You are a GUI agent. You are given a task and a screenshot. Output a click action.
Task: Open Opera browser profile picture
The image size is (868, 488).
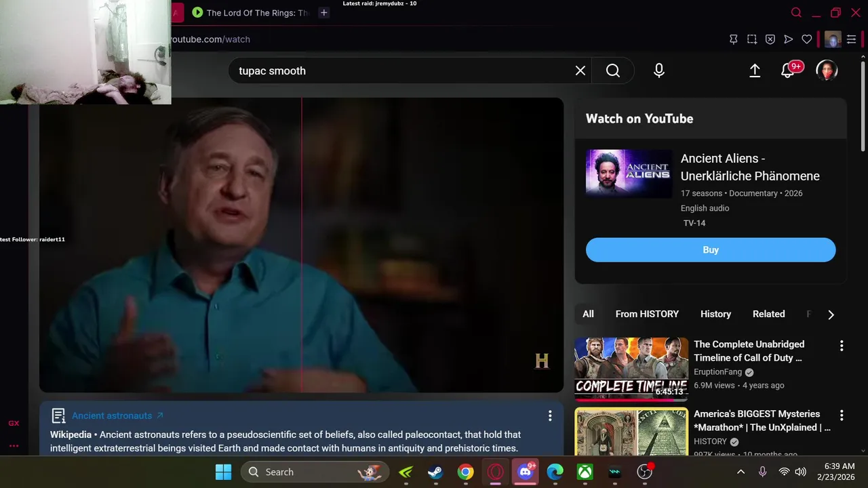point(833,39)
